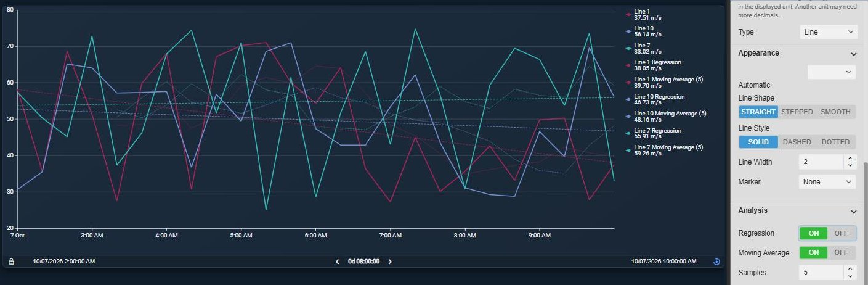Click the lock icon in chart footer
The width and height of the screenshot is (868, 285).
click(x=11, y=262)
